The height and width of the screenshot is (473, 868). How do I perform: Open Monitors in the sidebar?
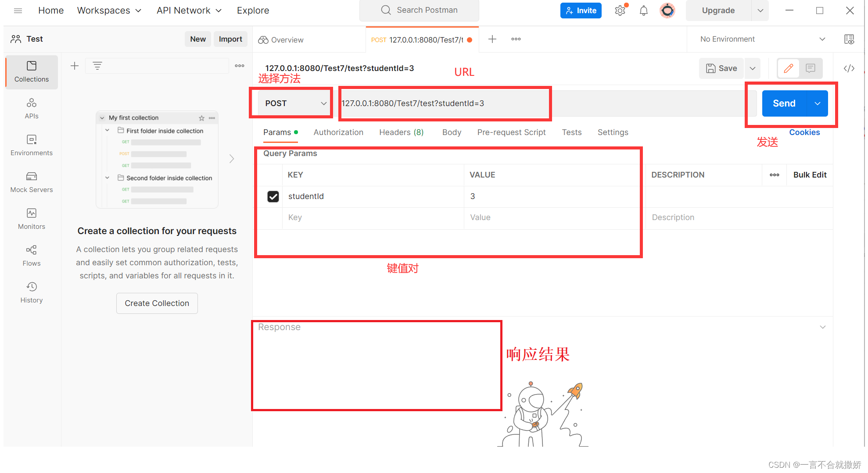(32, 219)
